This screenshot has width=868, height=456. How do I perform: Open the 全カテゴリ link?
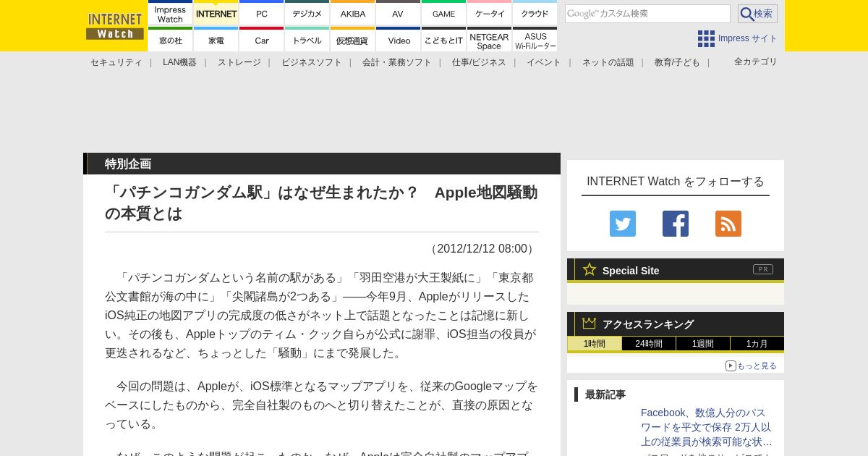(756, 62)
